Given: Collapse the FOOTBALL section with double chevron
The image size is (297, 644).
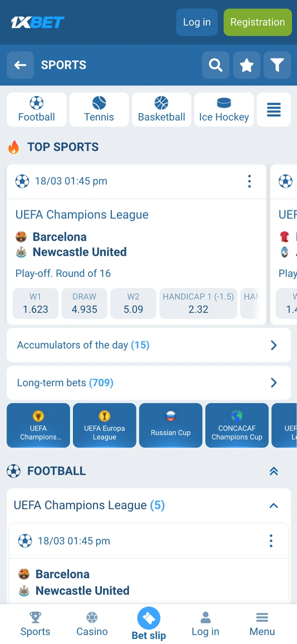Looking at the screenshot, I should [x=273, y=471].
